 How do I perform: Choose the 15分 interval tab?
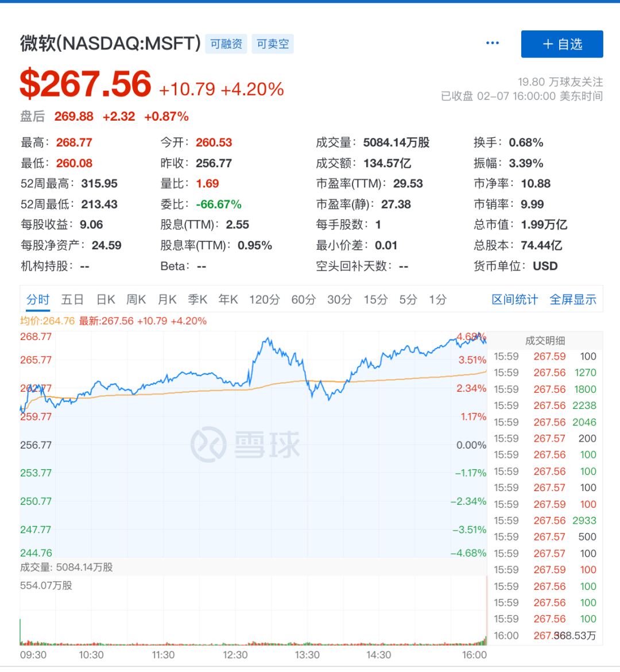[375, 299]
